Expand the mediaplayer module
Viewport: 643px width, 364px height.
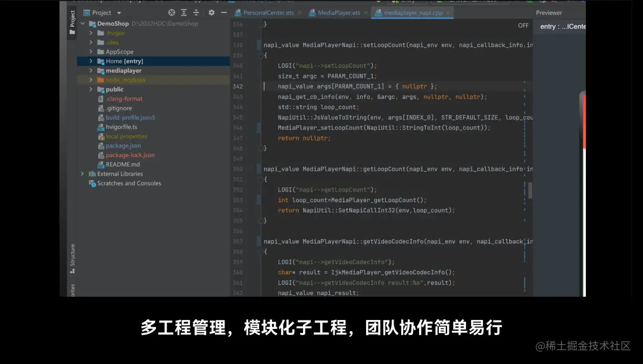[91, 71]
